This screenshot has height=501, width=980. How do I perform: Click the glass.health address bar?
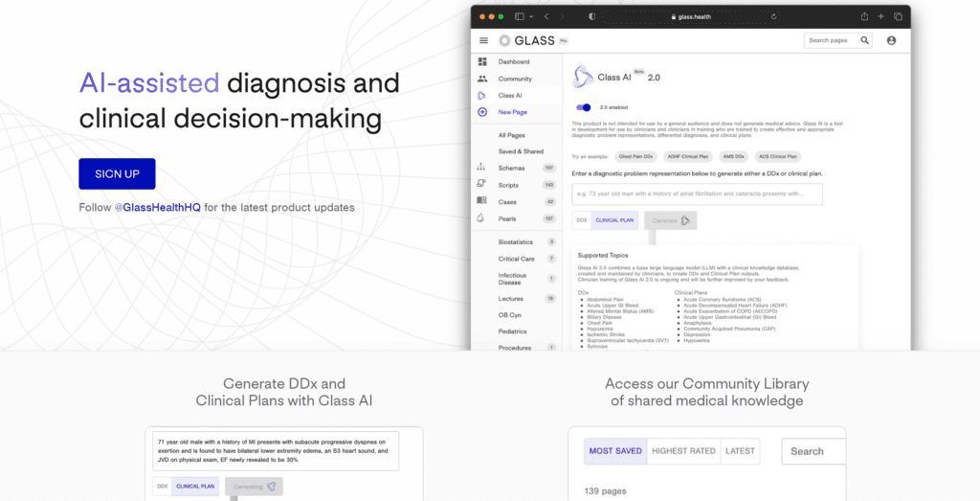pyautogui.click(x=691, y=17)
